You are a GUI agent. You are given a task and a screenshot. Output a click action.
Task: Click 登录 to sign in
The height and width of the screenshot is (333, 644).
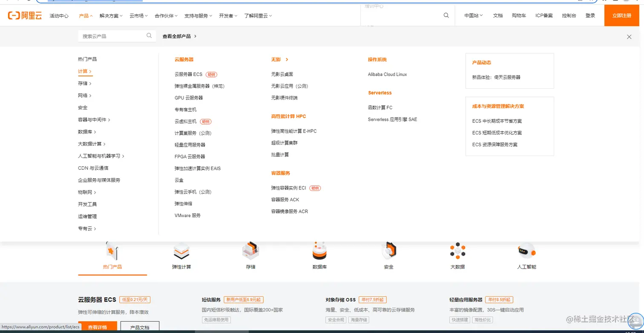pos(590,16)
